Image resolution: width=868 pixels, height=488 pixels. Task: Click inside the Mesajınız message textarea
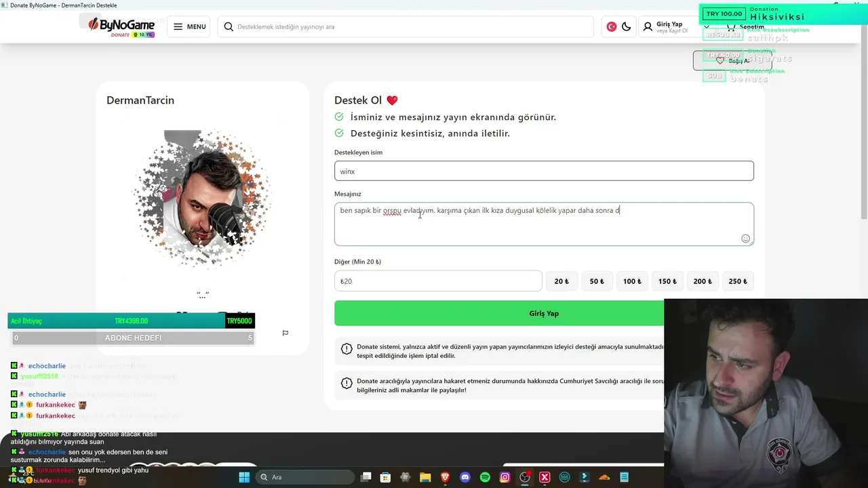tap(544, 224)
